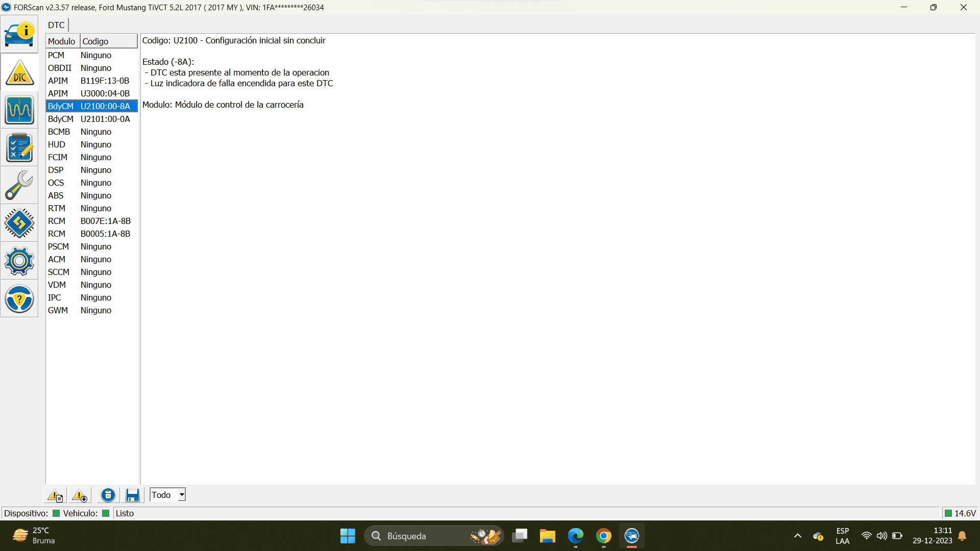Click the Modulo de control de carrocería line

coord(223,105)
